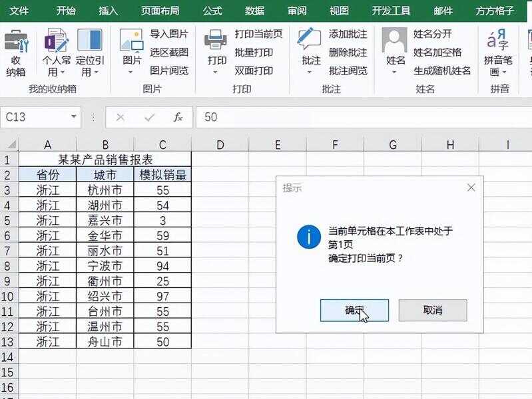Click 批注阅览 in the ribbon
The height and width of the screenshot is (399, 532).
[x=348, y=70]
